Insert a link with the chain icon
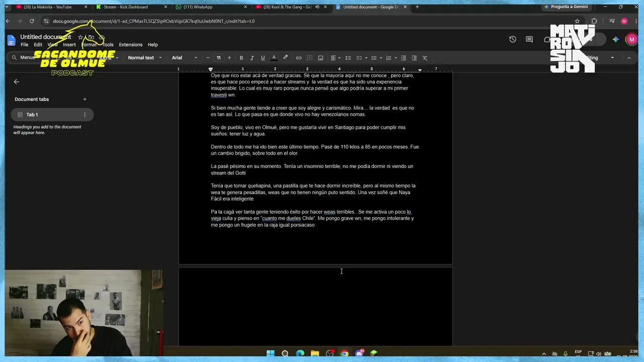 [x=299, y=58]
